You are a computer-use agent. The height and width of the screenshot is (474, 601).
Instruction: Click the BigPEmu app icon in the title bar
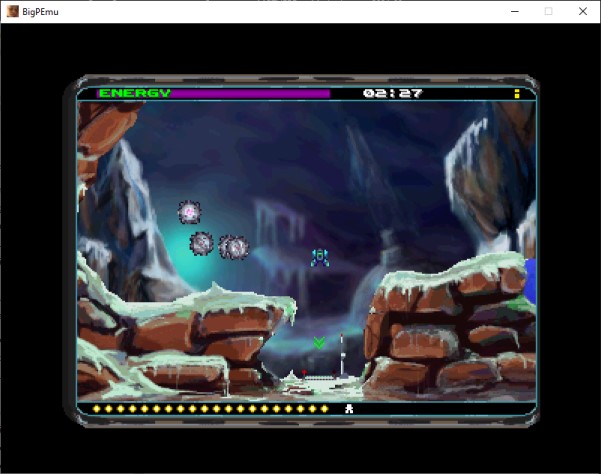(13, 11)
